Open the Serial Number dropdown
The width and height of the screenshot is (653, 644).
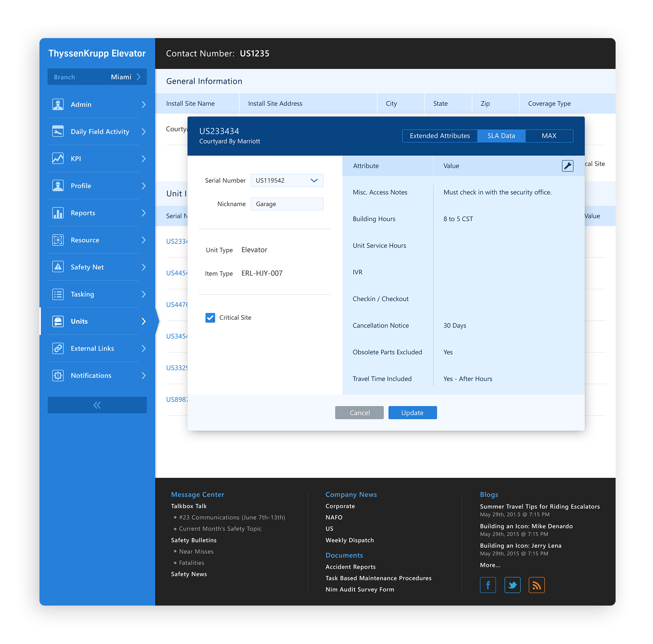[x=287, y=181]
